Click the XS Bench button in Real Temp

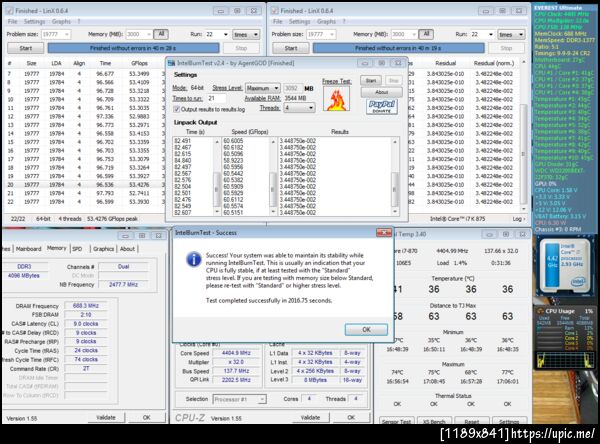click(434, 421)
